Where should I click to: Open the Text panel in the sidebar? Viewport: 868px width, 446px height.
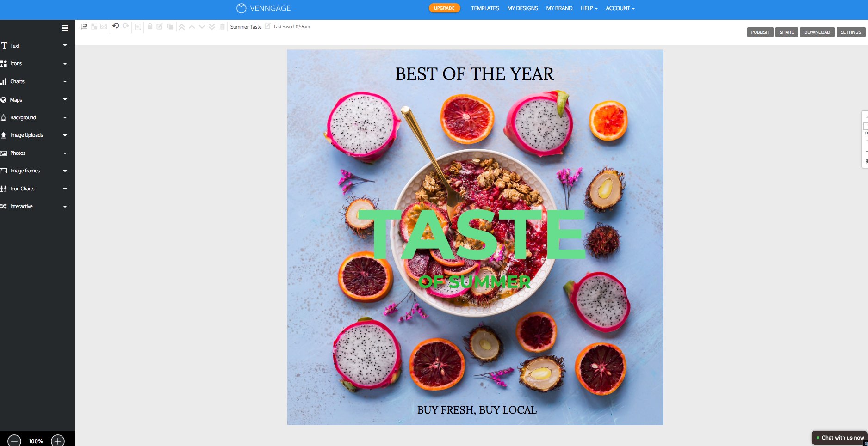pos(14,45)
